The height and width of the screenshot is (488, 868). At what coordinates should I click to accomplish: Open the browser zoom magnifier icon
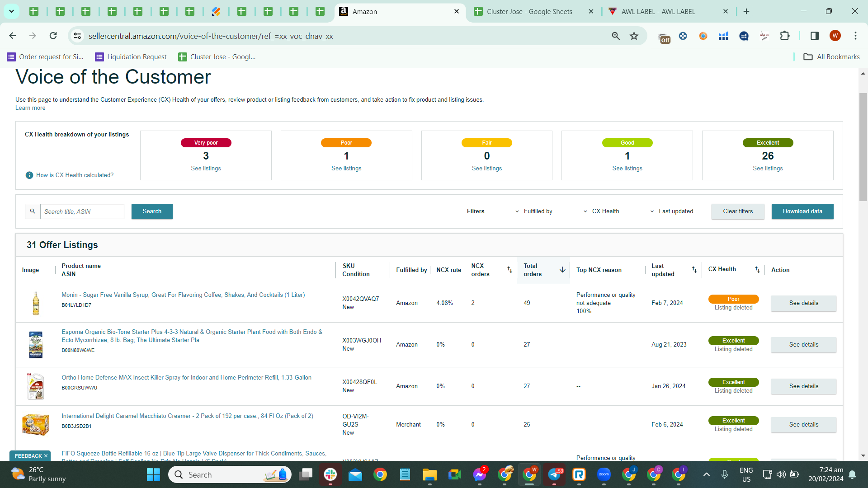(x=616, y=36)
